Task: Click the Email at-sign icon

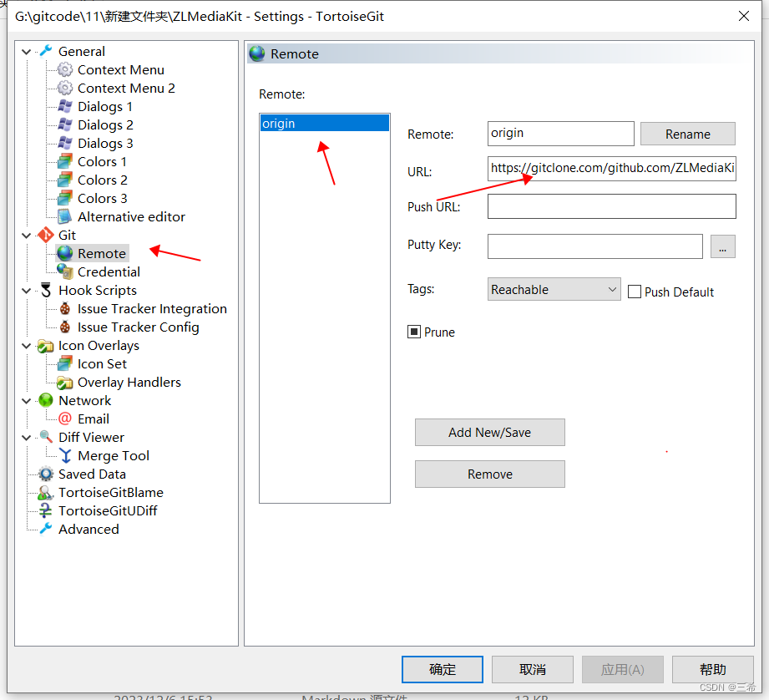Action: 65,419
